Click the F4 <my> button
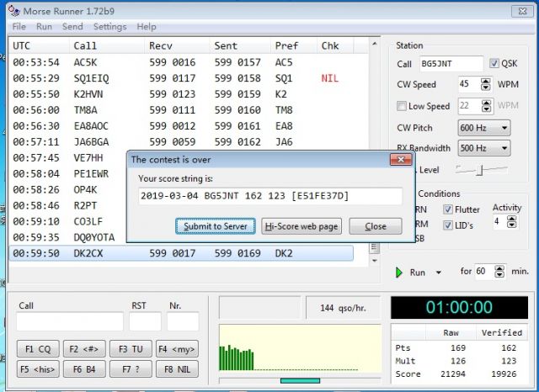539x392 pixels. [x=177, y=349]
